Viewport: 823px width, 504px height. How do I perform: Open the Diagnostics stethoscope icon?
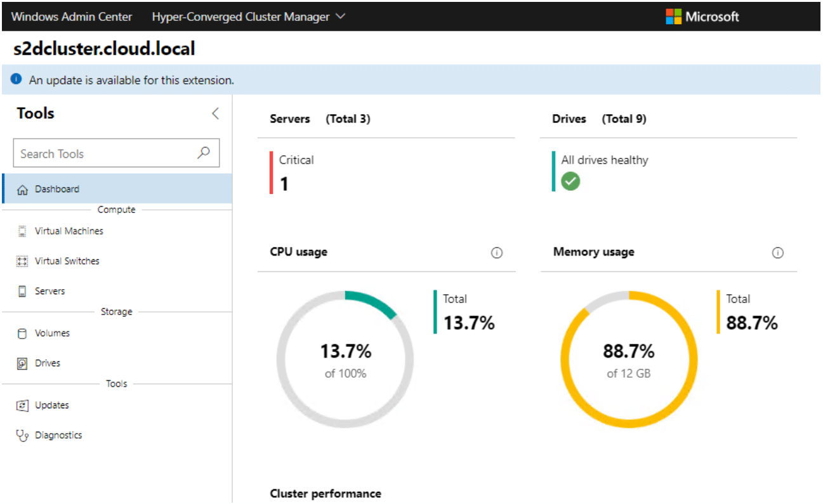click(x=23, y=435)
